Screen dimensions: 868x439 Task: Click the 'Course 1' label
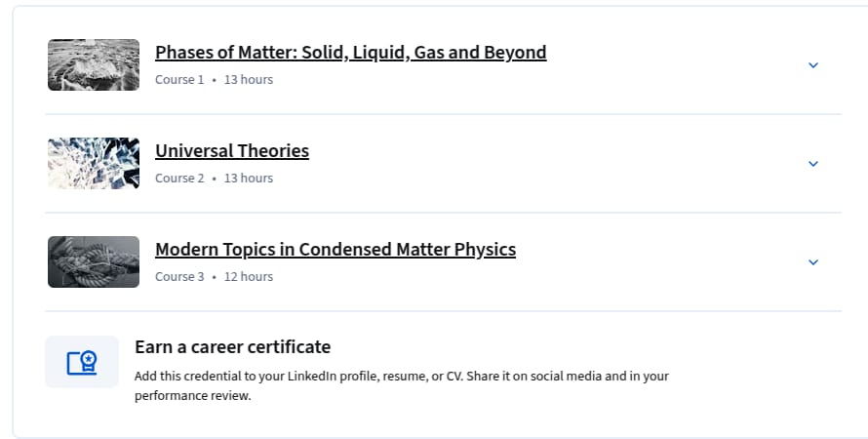click(179, 80)
